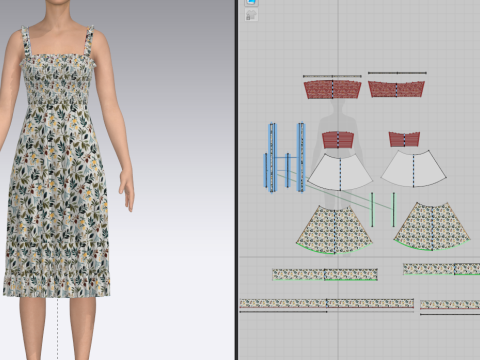Select the left white skirt lining pattern
Screen dimensions: 480x360
340,172
